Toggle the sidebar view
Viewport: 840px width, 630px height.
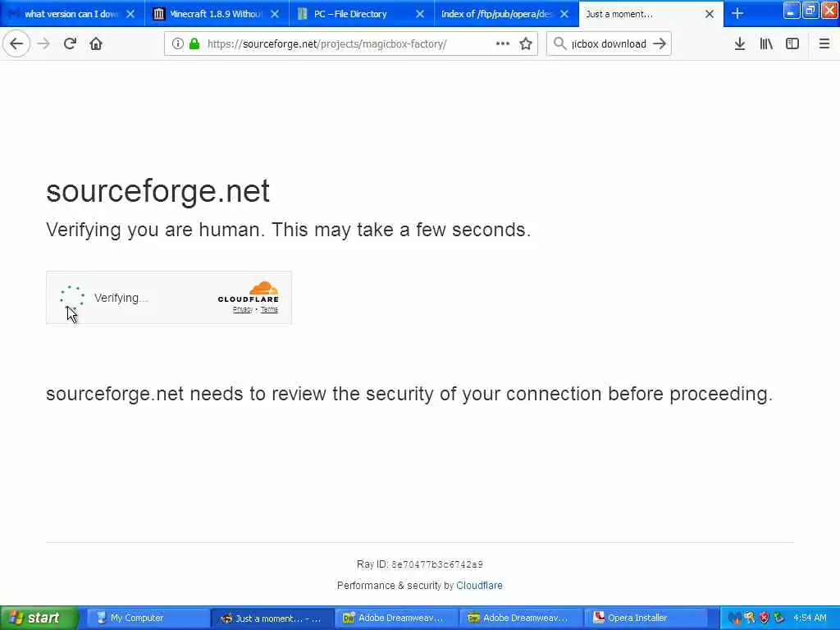point(792,44)
